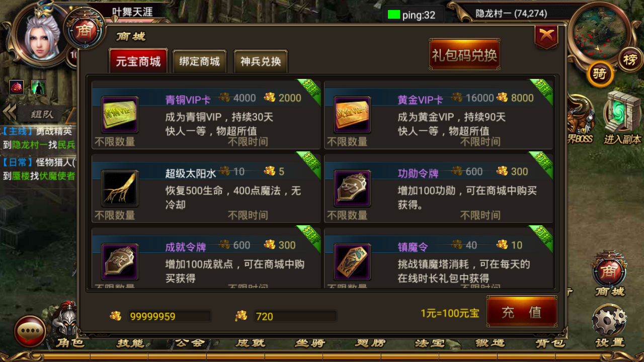Open the chat bubble icon

tap(30, 331)
